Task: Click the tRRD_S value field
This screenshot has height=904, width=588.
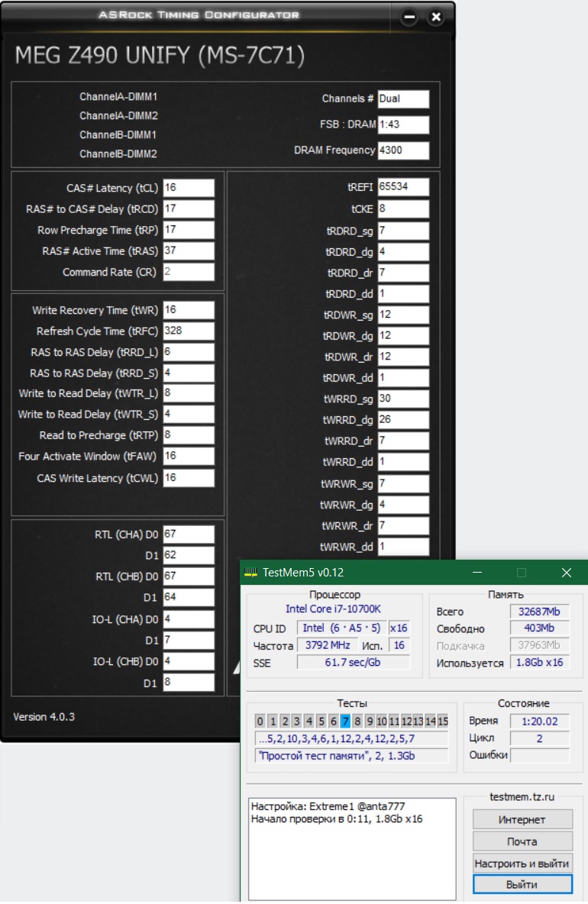Action: [189, 373]
